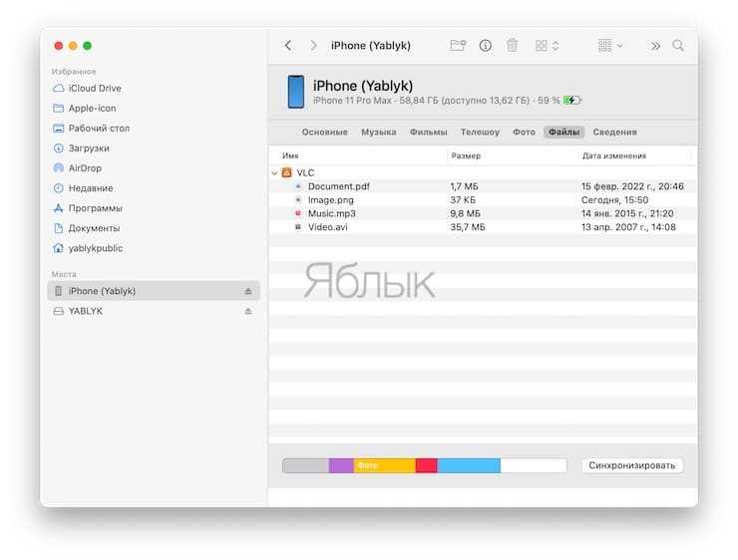The image size is (738, 560).
Task: Open Программы in sidebar
Action: tap(88, 208)
